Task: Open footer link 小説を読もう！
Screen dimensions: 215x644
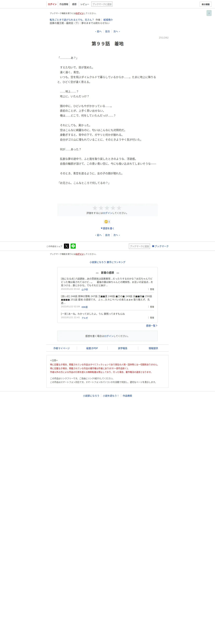Action: (111, 396)
